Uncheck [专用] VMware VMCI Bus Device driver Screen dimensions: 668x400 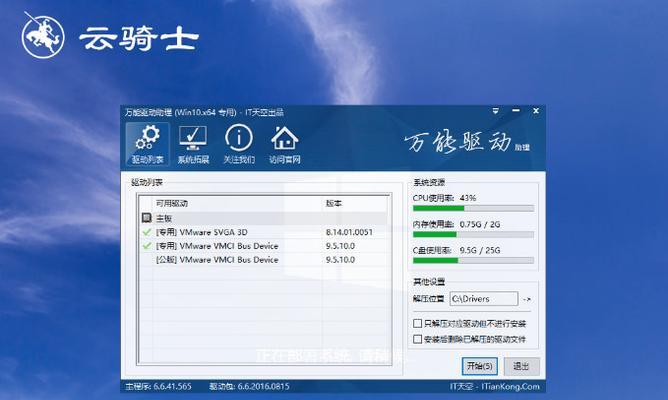pos(147,246)
